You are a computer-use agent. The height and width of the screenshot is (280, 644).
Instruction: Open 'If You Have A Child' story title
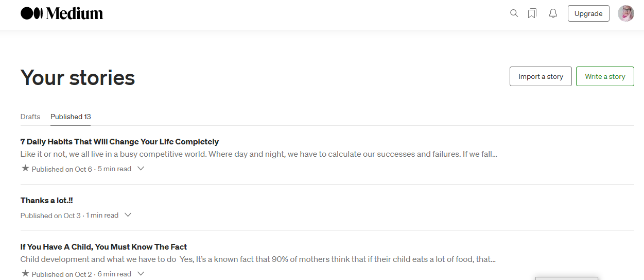click(103, 247)
